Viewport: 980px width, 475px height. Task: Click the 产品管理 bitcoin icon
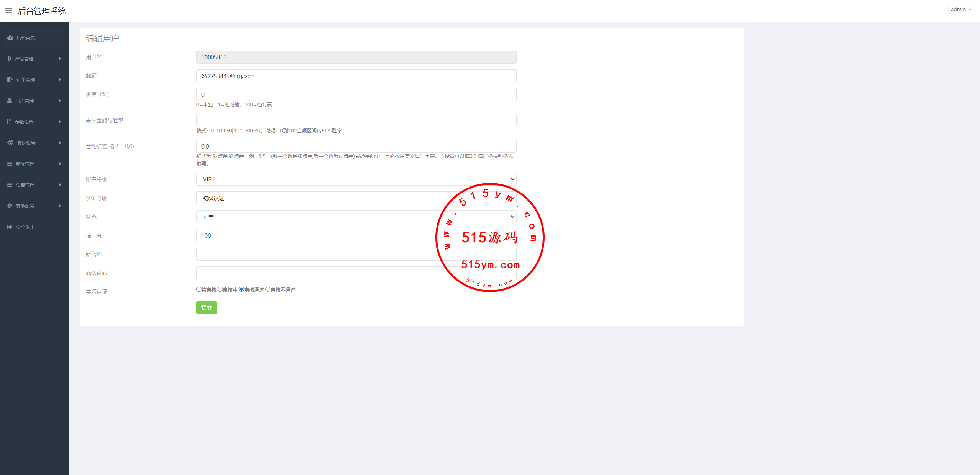click(10, 59)
